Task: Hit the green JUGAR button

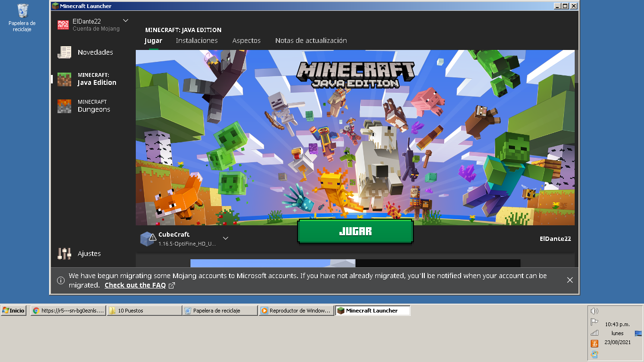Action: pyautogui.click(x=355, y=231)
